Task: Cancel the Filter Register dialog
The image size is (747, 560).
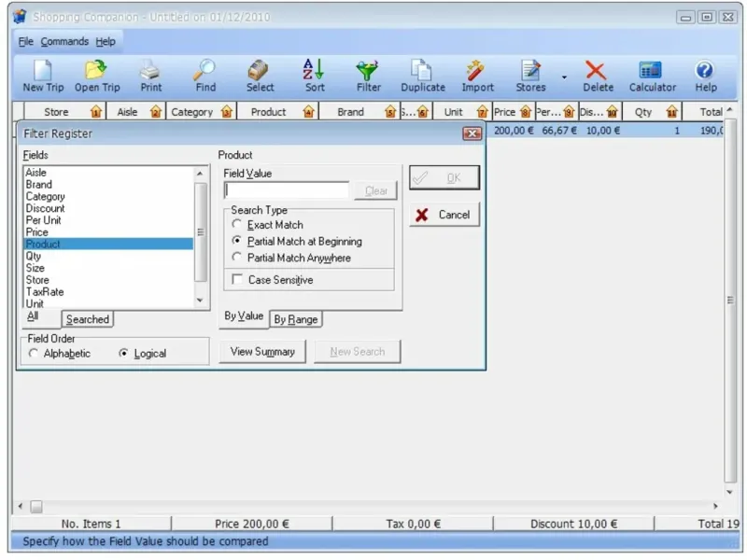Action: coord(444,215)
